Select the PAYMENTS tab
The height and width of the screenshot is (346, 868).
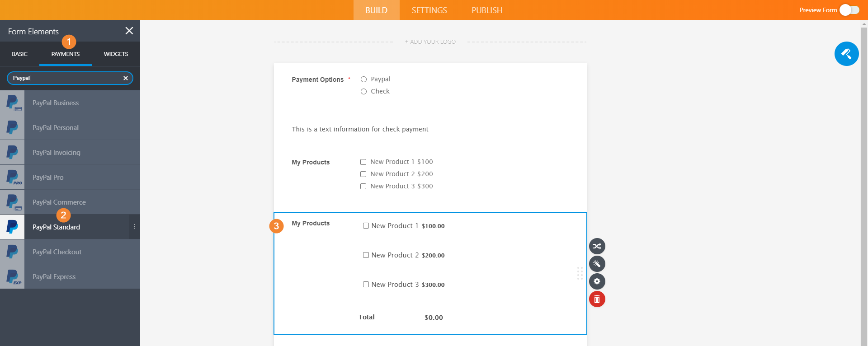66,54
